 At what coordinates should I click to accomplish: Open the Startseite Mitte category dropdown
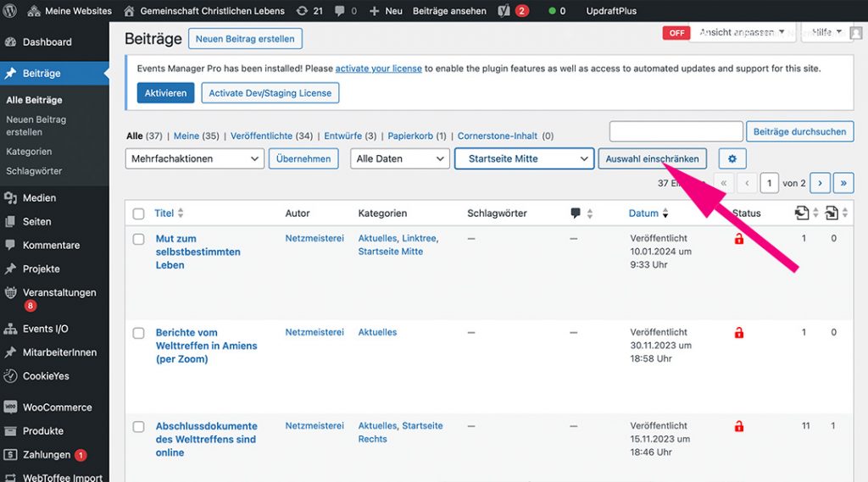click(523, 158)
